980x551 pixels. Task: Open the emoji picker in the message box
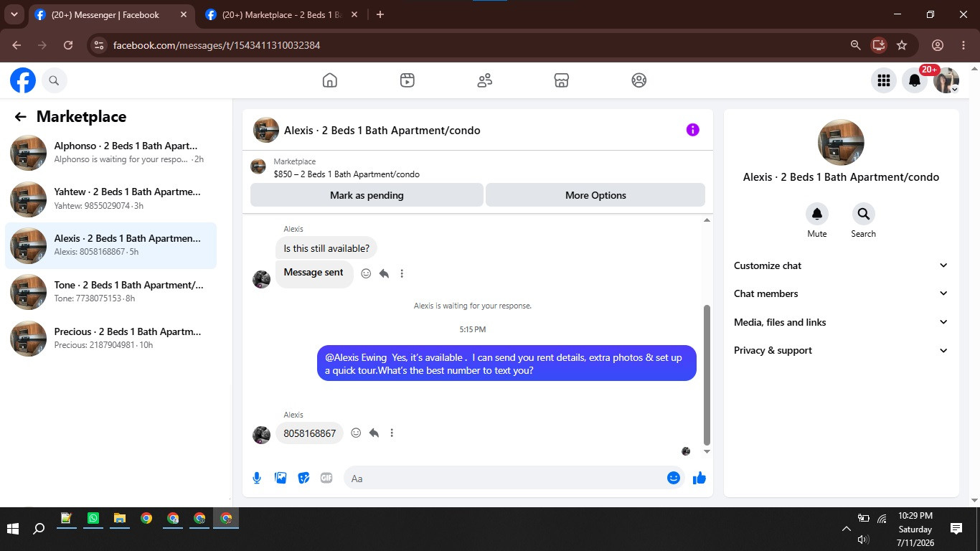pyautogui.click(x=674, y=478)
